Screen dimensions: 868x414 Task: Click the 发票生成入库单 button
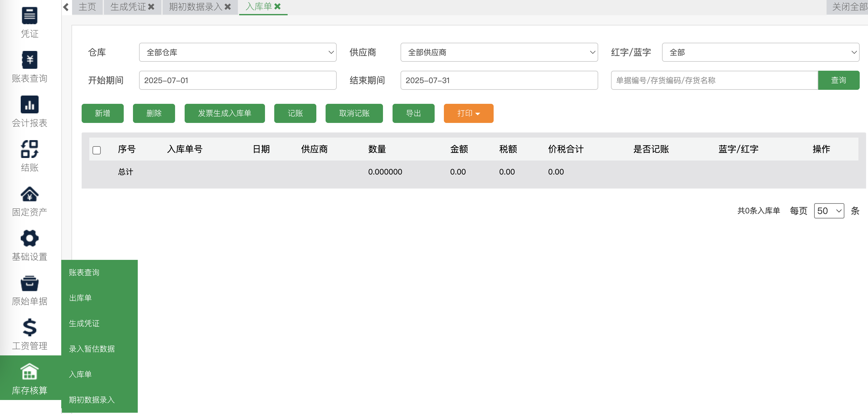tap(224, 113)
